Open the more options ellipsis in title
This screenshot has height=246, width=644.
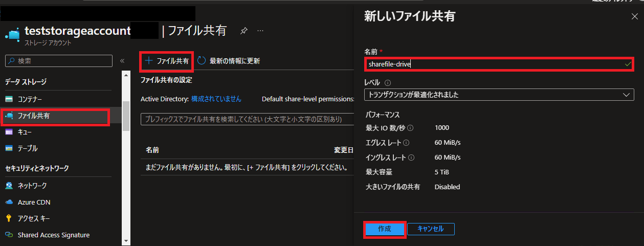[x=260, y=31]
